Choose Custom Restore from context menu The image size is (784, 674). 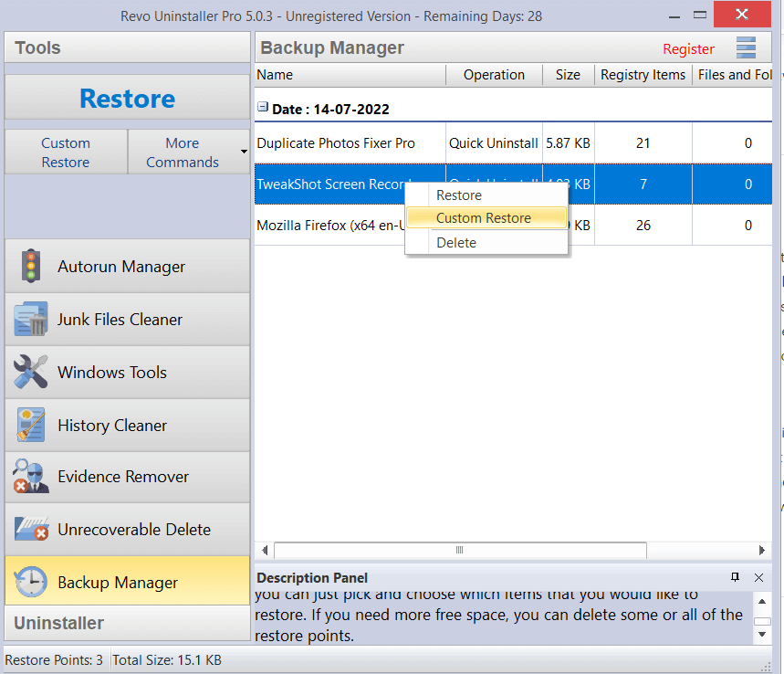click(x=483, y=218)
